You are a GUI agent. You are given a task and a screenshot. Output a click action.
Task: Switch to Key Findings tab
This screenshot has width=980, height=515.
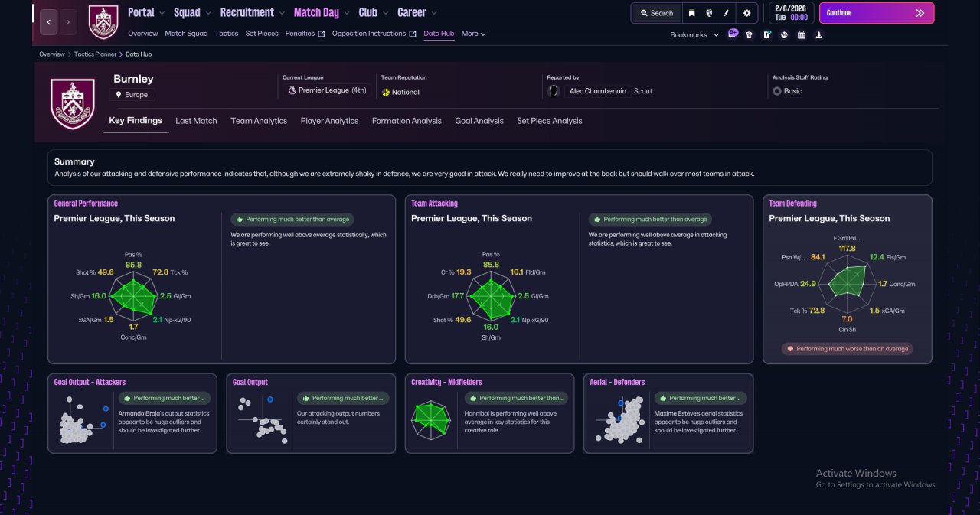[x=136, y=121]
